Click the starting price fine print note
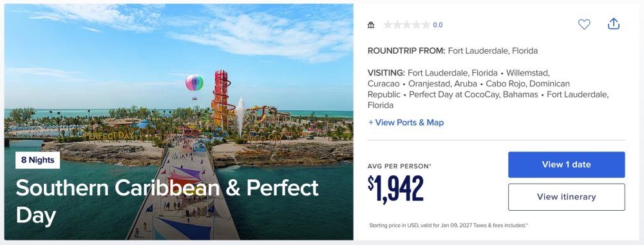This screenshot has height=245, width=644. pos(448,225)
